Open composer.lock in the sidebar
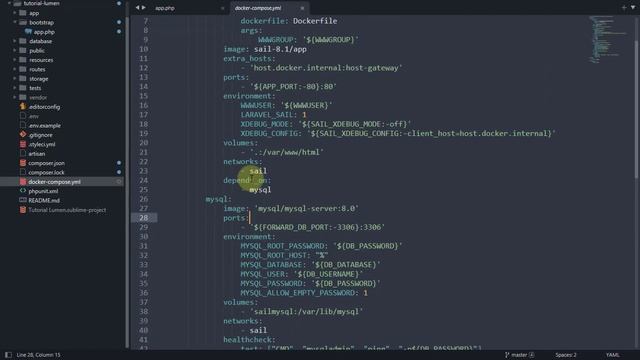 point(46,172)
